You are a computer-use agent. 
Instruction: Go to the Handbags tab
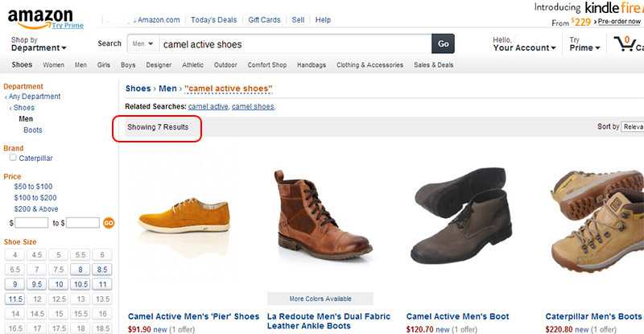coord(312,65)
